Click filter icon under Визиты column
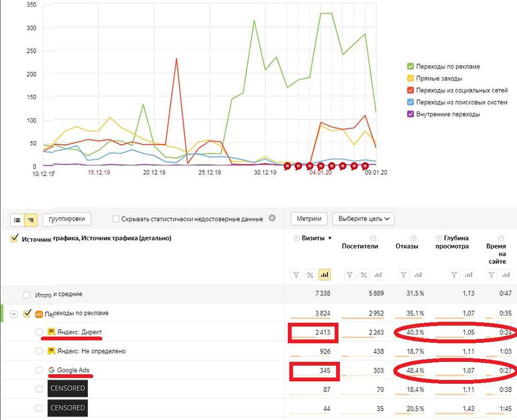The width and height of the screenshot is (517, 420). point(296,275)
